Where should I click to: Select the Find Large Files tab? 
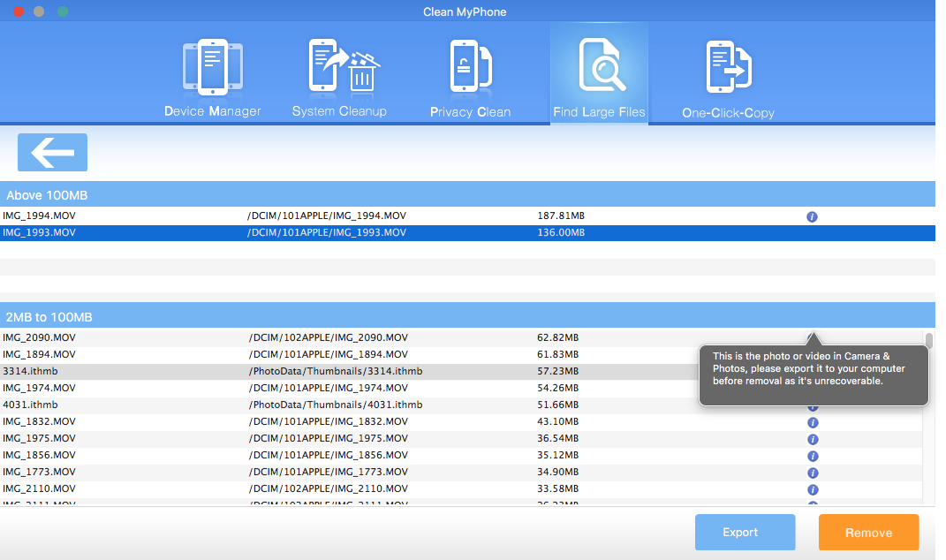pyautogui.click(x=599, y=73)
